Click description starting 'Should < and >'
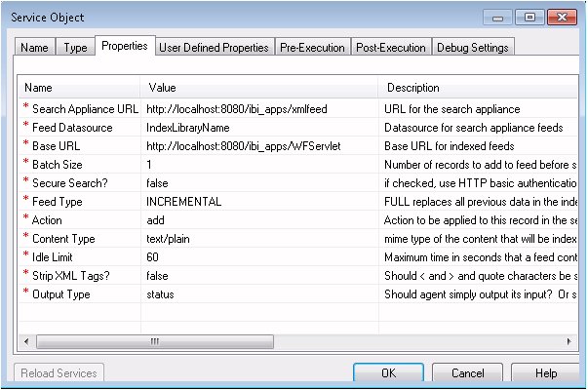588x390 pixels. (x=480, y=276)
